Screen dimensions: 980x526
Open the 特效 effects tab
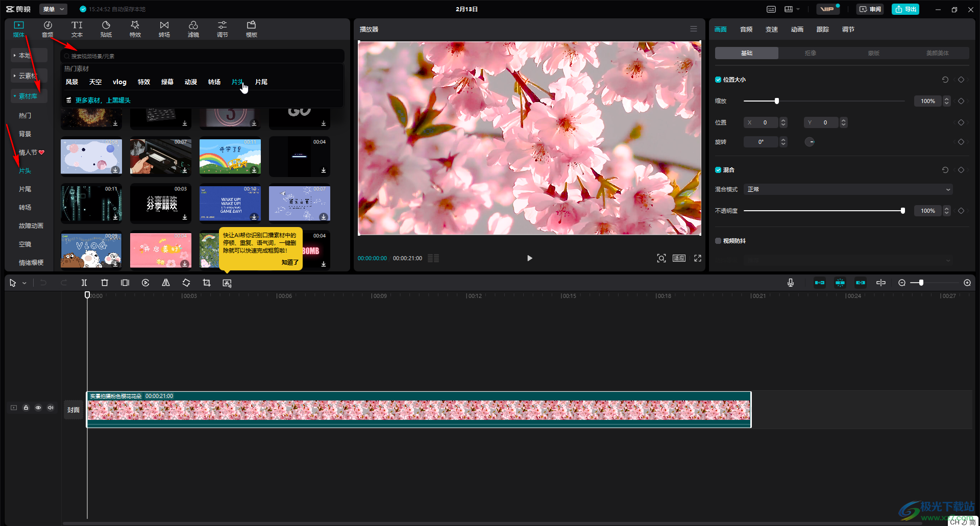135,29
